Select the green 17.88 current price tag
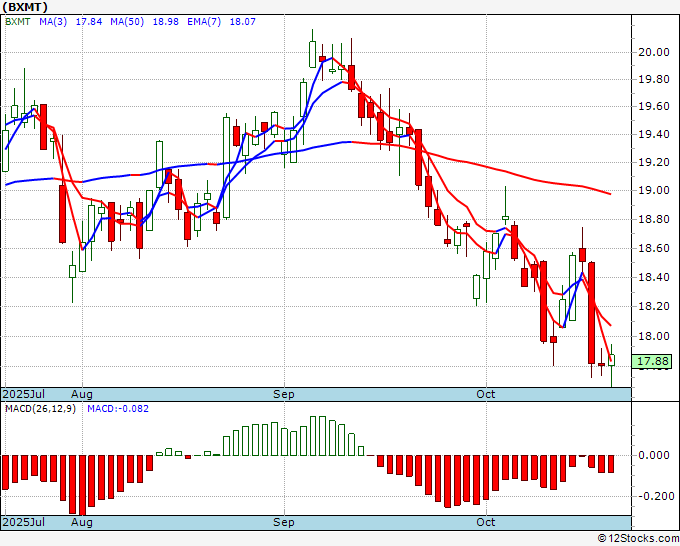Image resolution: width=680 pixels, height=546 pixels. point(652,361)
